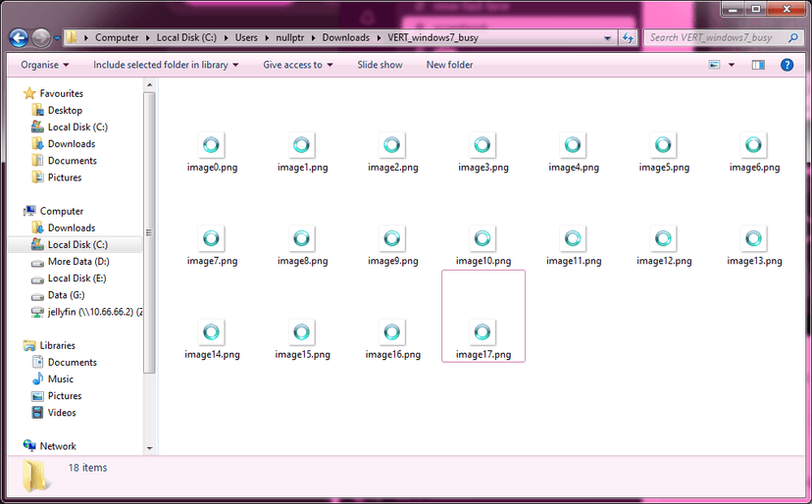
Task: Toggle the preview pane icon
Action: tap(758, 65)
